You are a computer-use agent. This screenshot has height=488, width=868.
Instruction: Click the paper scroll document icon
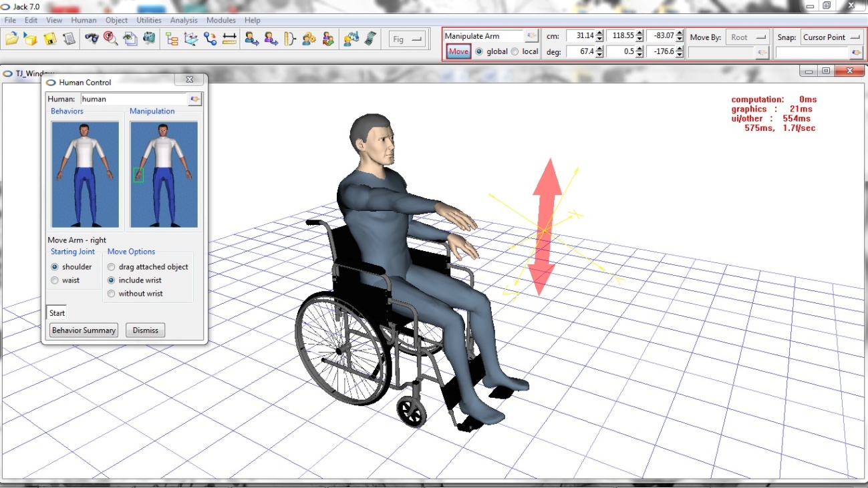pyautogui.click(x=69, y=39)
